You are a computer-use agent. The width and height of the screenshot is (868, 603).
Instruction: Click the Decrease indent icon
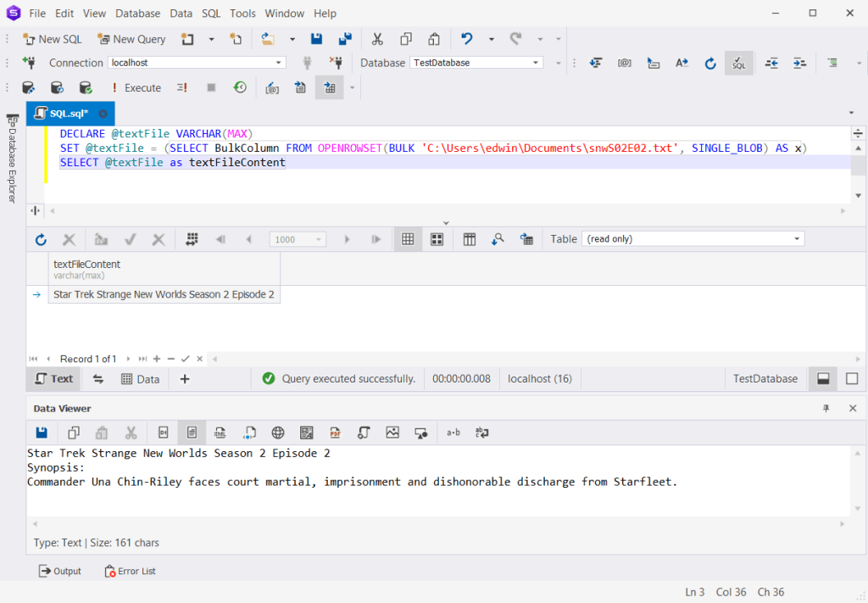pos(771,63)
